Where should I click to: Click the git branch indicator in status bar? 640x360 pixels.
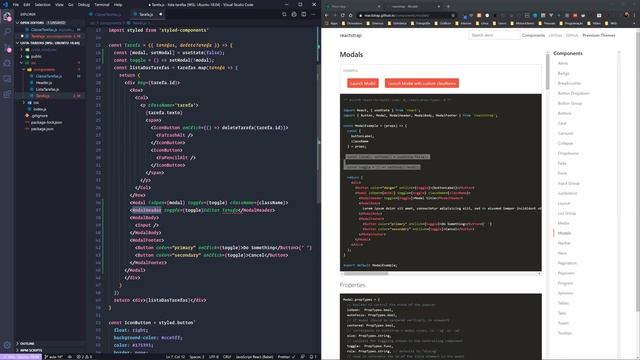[53, 357]
